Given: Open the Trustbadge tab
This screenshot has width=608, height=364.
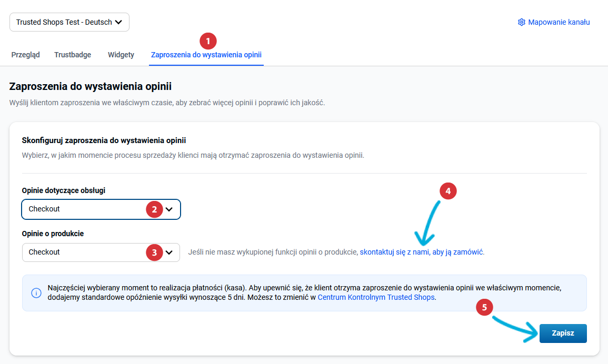Looking at the screenshot, I should (73, 55).
